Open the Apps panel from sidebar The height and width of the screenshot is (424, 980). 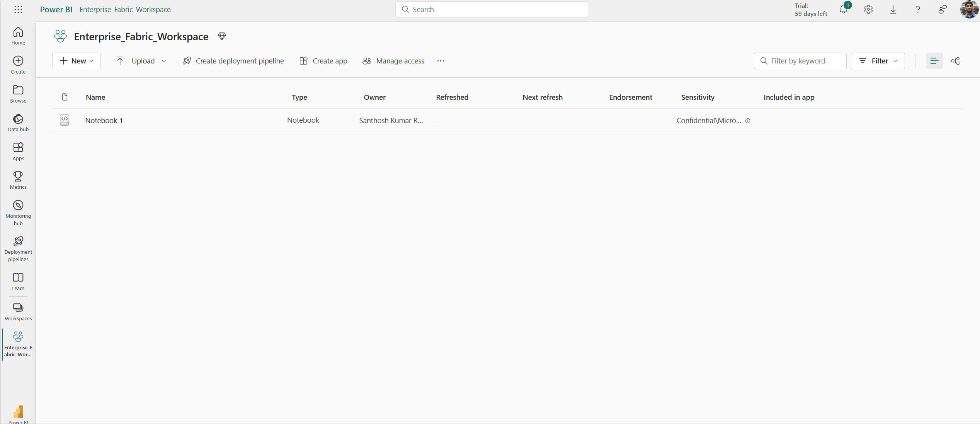[17, 152]
